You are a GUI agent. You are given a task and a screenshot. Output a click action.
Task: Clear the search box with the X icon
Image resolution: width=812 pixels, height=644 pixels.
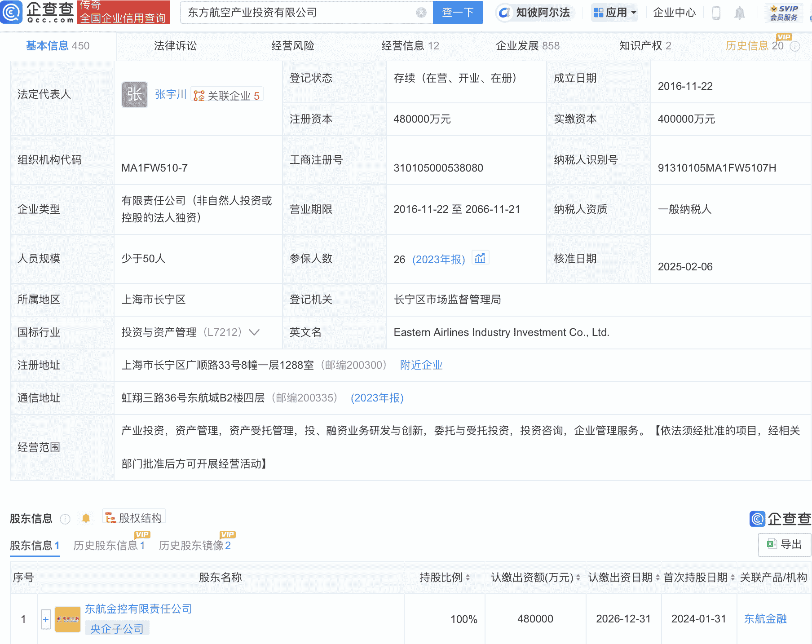pyautogui.click(x=420, y=13)
